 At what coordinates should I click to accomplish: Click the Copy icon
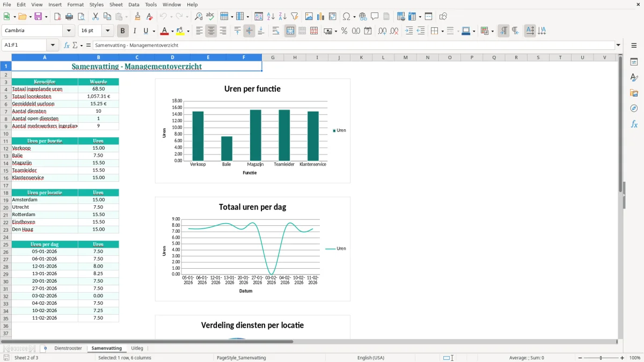click(x=107, y=17)
